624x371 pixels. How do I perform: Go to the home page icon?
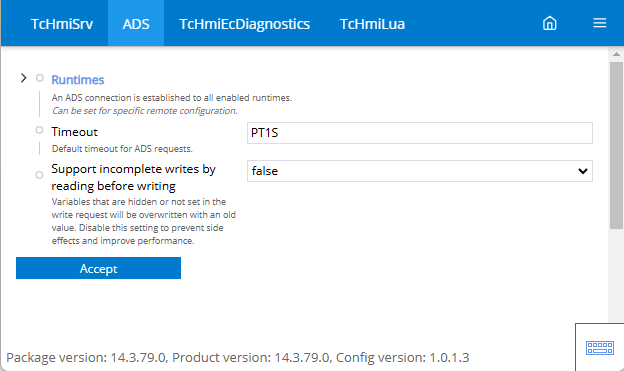(x=550, y=23)
